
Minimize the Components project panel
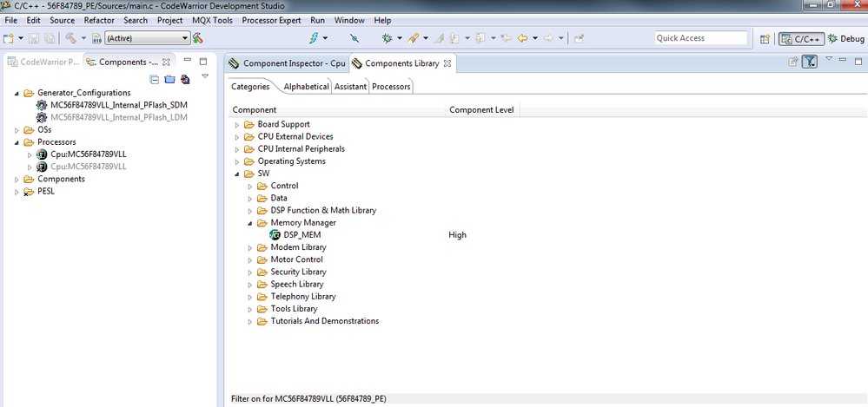(187, 60)
